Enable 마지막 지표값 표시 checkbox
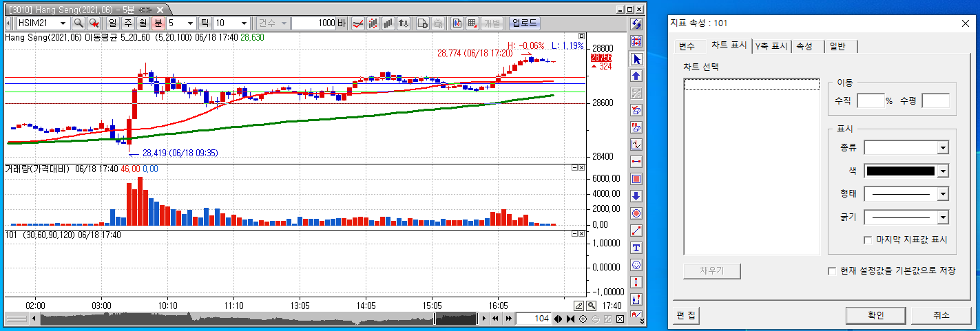The height and width of the screenshot is (331, 980). pos(868,240)
